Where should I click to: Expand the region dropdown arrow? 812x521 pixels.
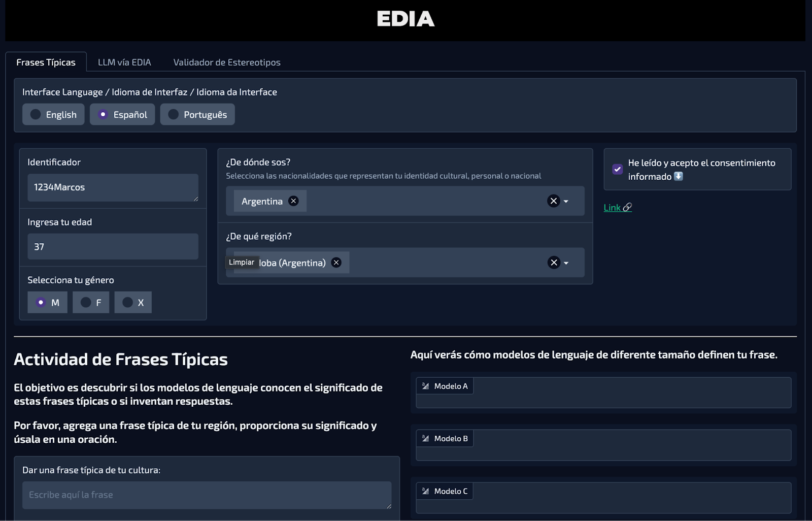[566, 263]
